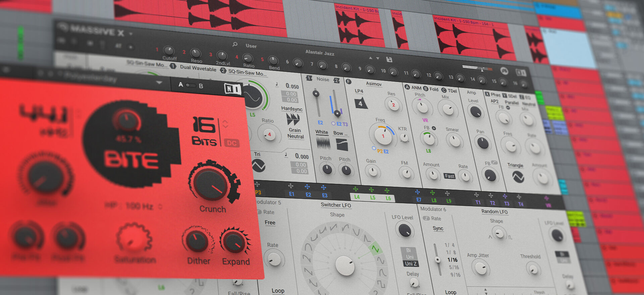
Task: Click the drag handle above T4
Action: [519, 197]
